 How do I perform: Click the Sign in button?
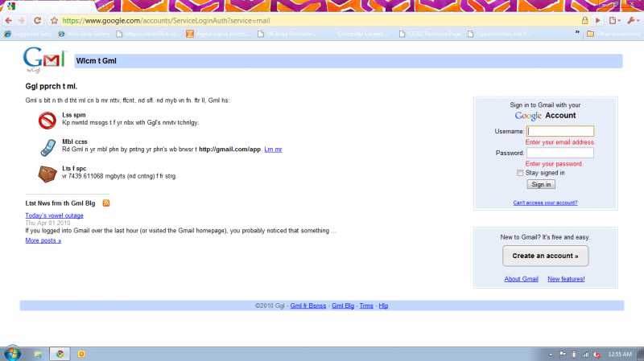pyautogui.click(x=541, y=185)
